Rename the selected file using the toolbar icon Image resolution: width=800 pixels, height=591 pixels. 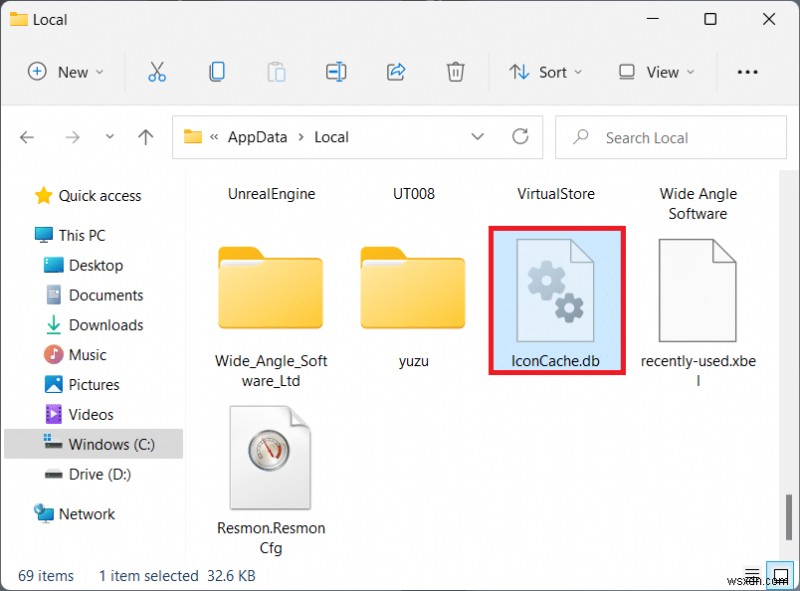click(x=336, y=72)
